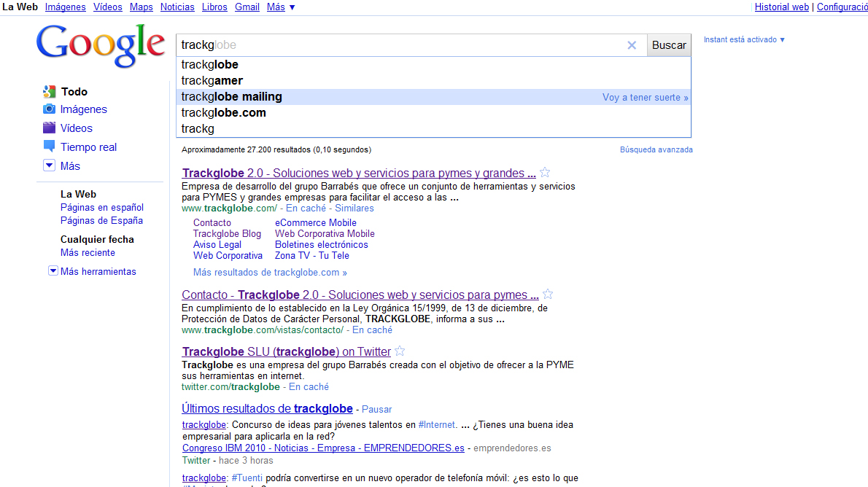Image resolution: width=868 pixels, height=487 pixels.
Task: Filter by Páginas en español
Action: 102,208
